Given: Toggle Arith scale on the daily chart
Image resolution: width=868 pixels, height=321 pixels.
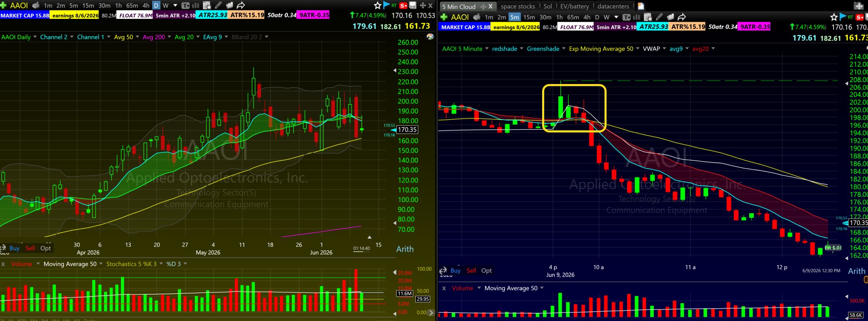Looking at the screenshot, I should [x=405, y=249].
